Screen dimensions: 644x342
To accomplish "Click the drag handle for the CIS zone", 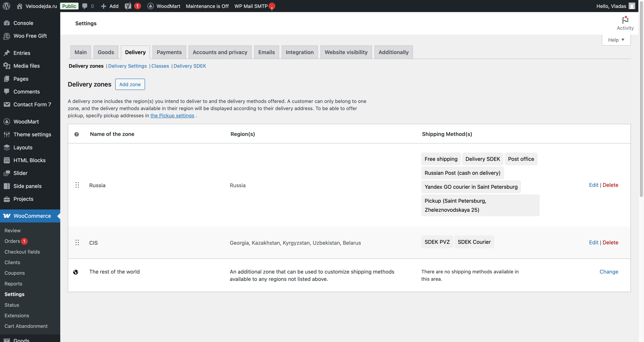I will (x=77, y=242).
